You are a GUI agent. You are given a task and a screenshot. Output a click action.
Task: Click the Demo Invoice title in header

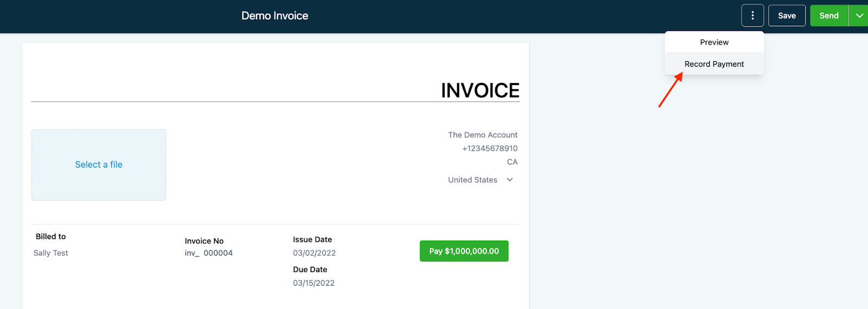[275, 16]
